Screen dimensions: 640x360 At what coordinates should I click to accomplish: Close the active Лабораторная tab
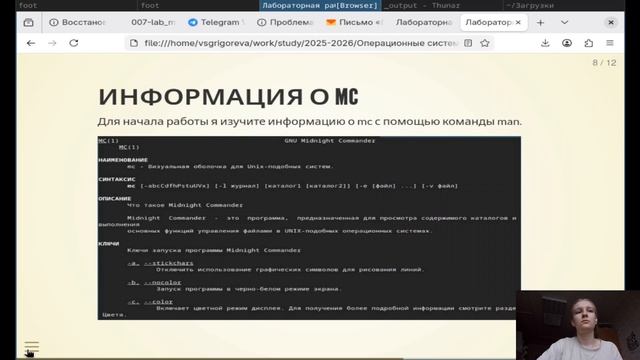518,22
